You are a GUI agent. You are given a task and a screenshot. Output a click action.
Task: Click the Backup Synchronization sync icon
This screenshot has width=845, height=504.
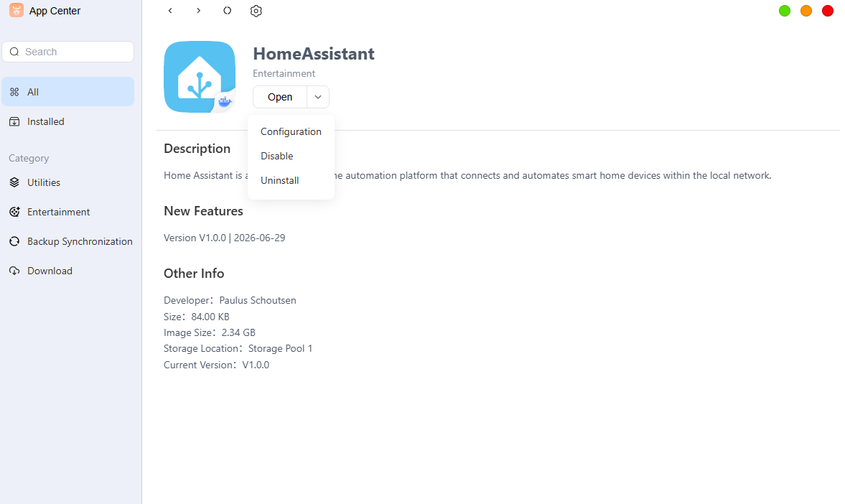pos(14,241)
